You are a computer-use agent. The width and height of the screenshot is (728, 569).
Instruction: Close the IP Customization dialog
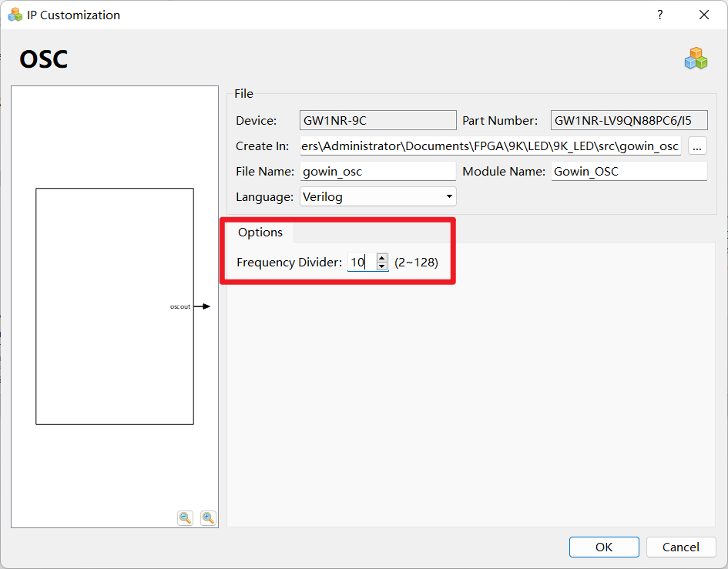pos(704,15)
